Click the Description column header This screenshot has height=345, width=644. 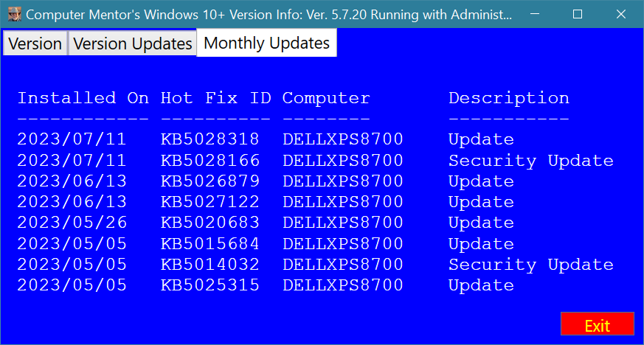[x=508, y=98]
